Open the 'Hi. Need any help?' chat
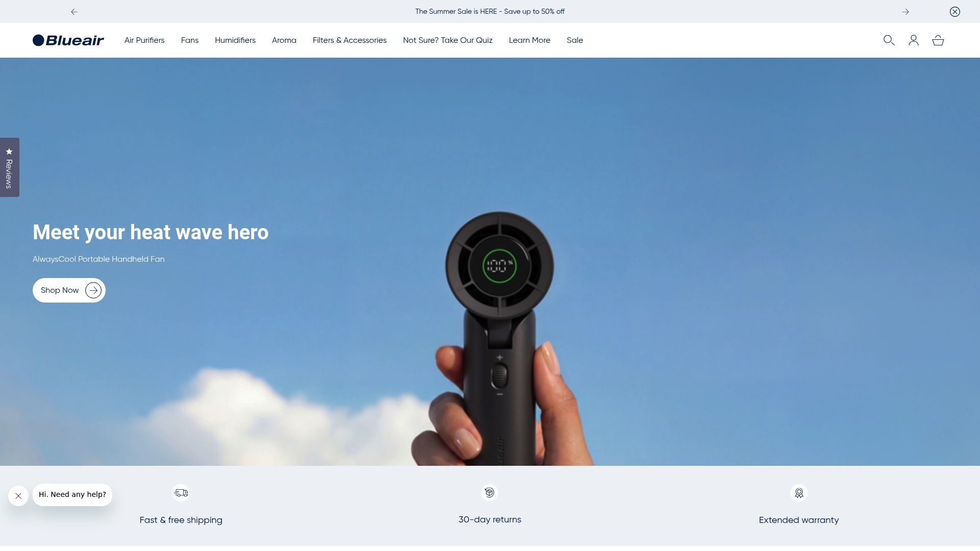 [72, 495]
